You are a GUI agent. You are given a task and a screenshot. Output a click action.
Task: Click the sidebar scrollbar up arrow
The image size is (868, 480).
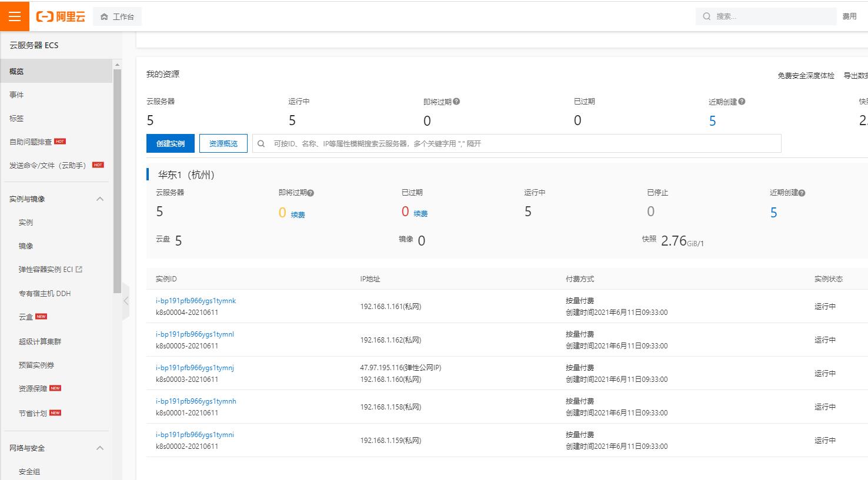(x=117, y=65)
